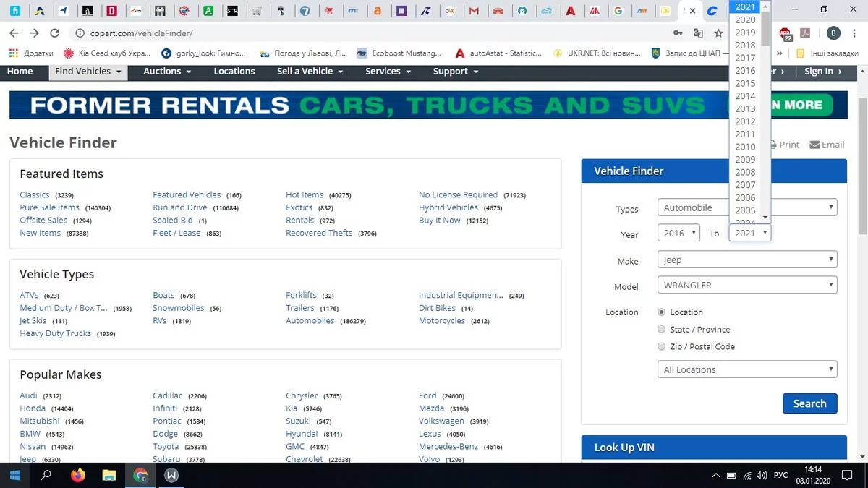Click the Home nav item
This screenshot has width=868, height=488.
(x=20, y=71)
